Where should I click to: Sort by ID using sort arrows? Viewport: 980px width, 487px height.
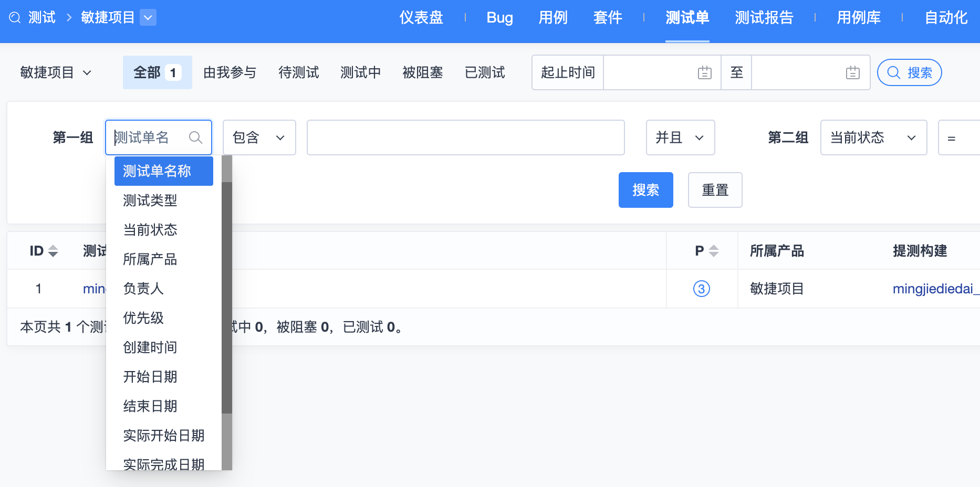[53, 251]
